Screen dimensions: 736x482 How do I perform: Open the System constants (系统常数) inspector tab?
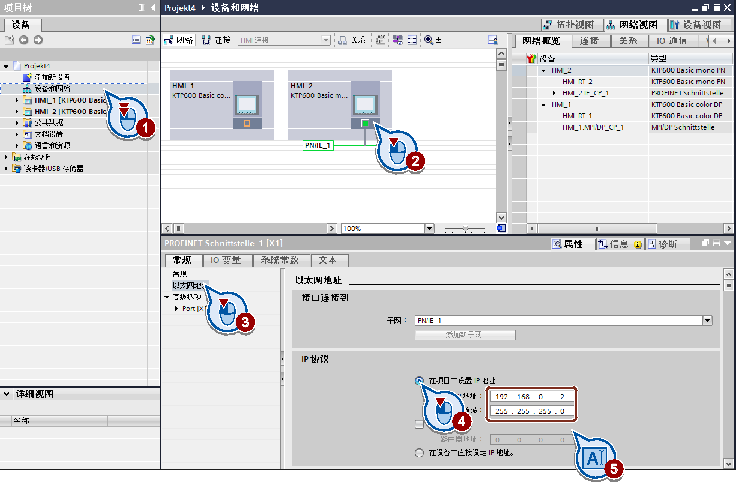tap(280, 260)
